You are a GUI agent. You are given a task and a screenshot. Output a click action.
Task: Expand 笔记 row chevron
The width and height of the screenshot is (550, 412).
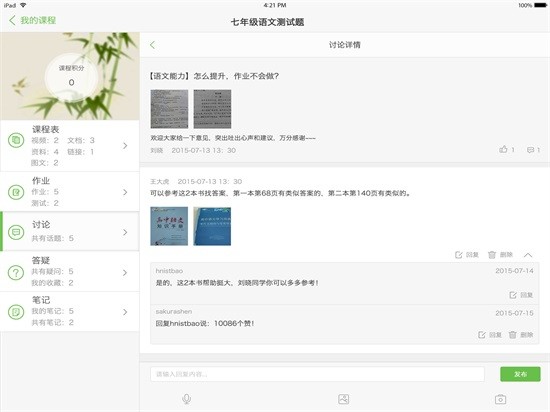tap(125, 312)
